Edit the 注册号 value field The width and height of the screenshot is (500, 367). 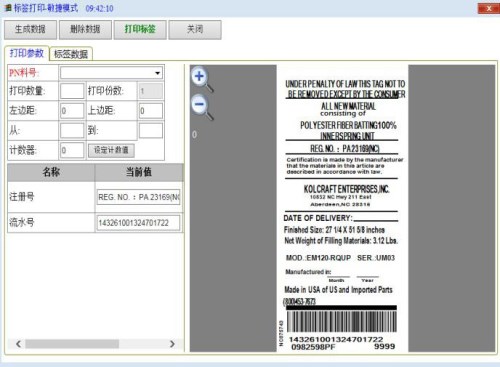(139, 197)
